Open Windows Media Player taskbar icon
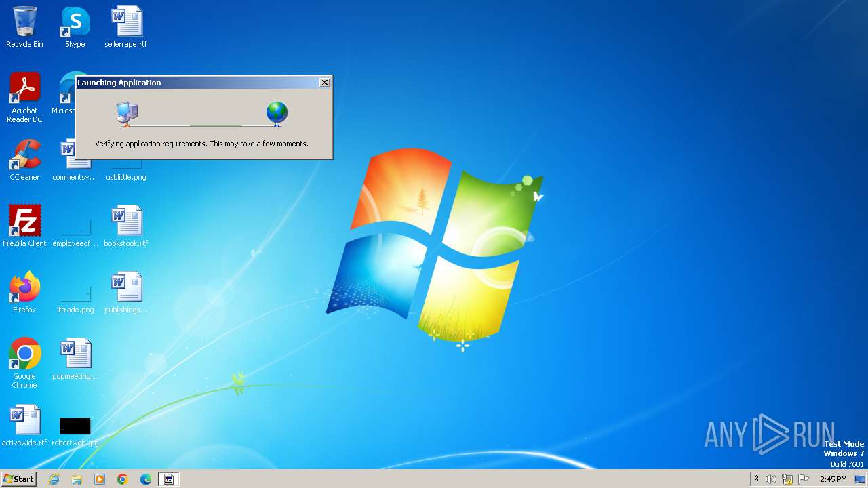Viewport: 868px width, 488px height. [x=100, y=479]
